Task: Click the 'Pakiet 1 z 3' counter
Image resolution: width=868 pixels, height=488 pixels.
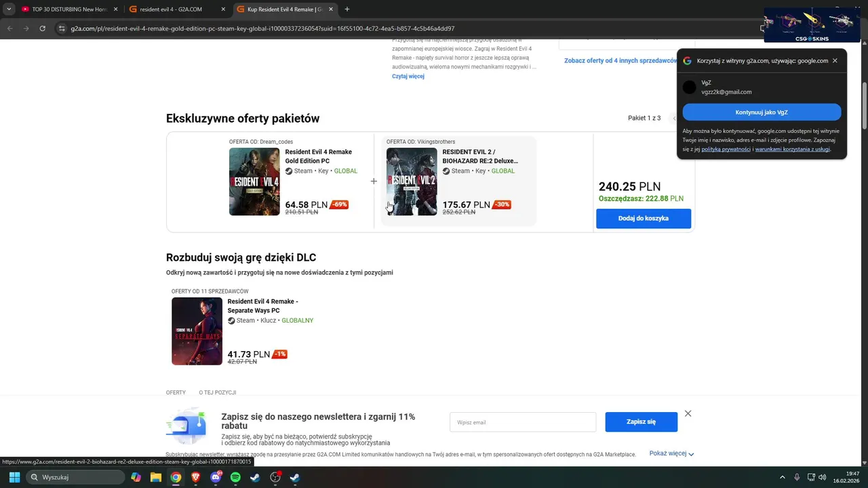Action: (x=644, y=118)
